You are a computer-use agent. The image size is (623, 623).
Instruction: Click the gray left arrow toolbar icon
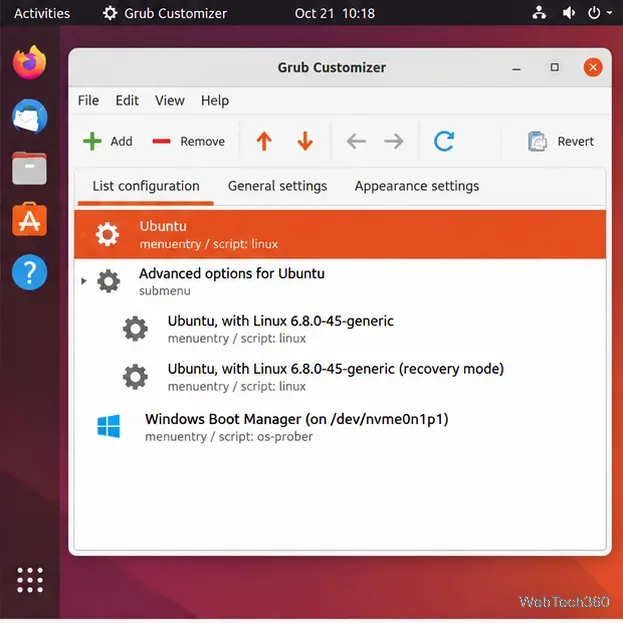[356, 141]
